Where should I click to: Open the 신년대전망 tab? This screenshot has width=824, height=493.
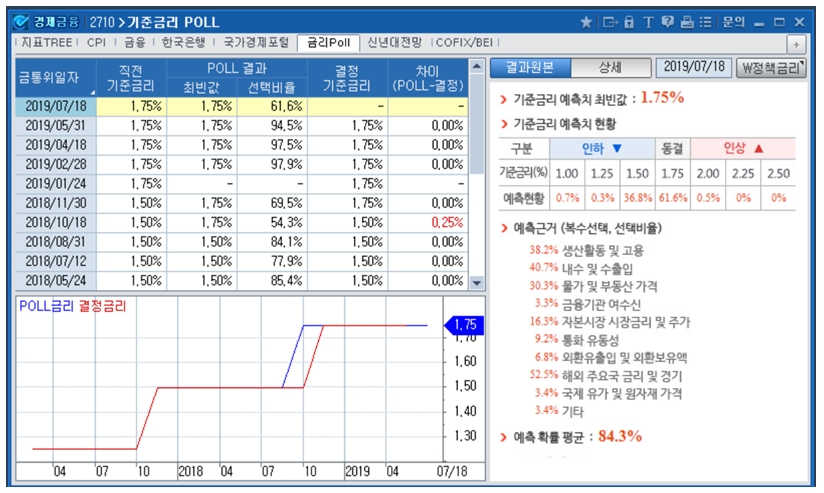point(395,43)
